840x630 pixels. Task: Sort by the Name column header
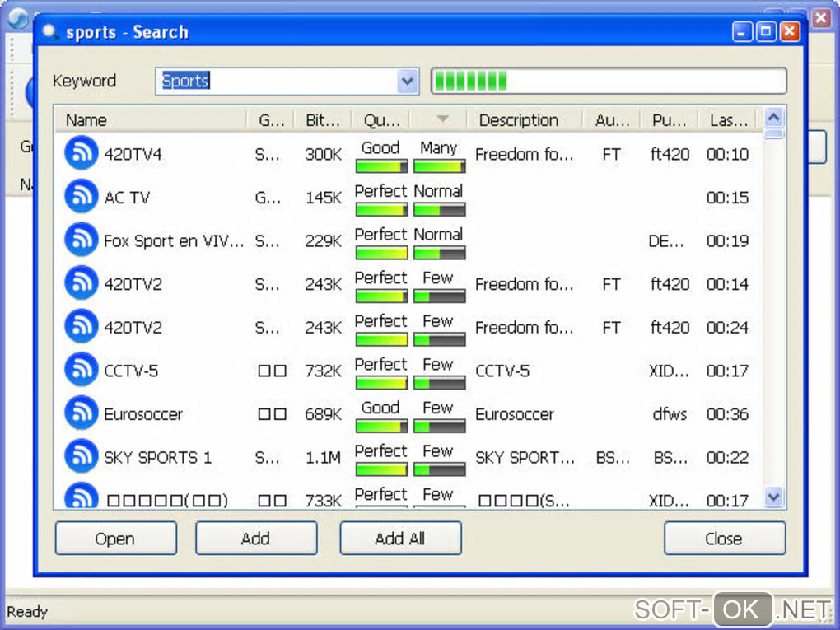click(x=151, y=120)
